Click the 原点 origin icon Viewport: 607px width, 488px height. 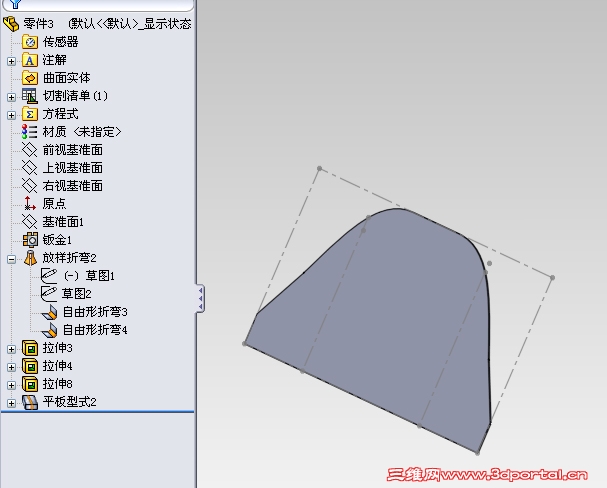pyautogui.click(x=30, y=204)
